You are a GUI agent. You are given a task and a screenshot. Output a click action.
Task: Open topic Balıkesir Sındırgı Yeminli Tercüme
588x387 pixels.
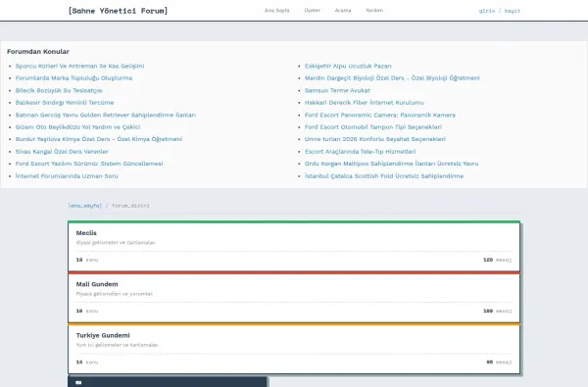65,102
